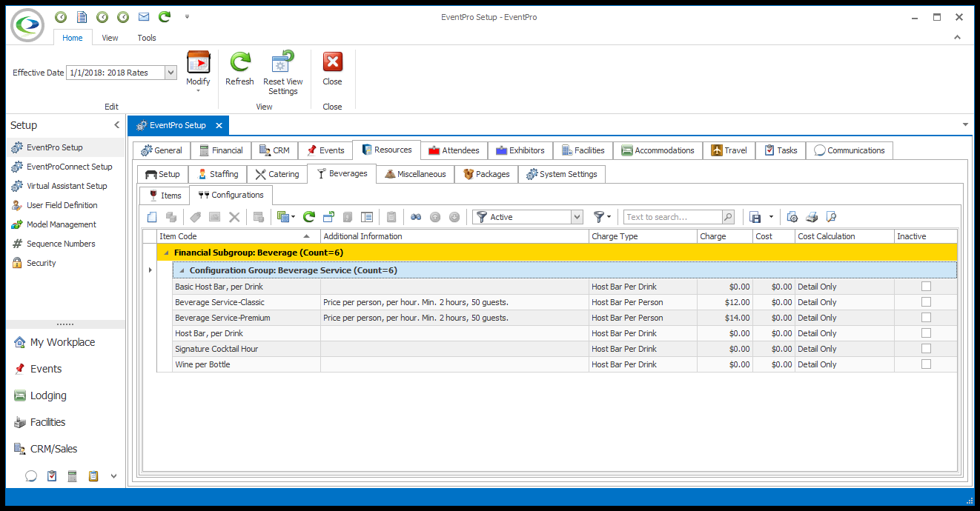Toggle Inactive checkbox for Beverage Service-Classic

(925, 302)
